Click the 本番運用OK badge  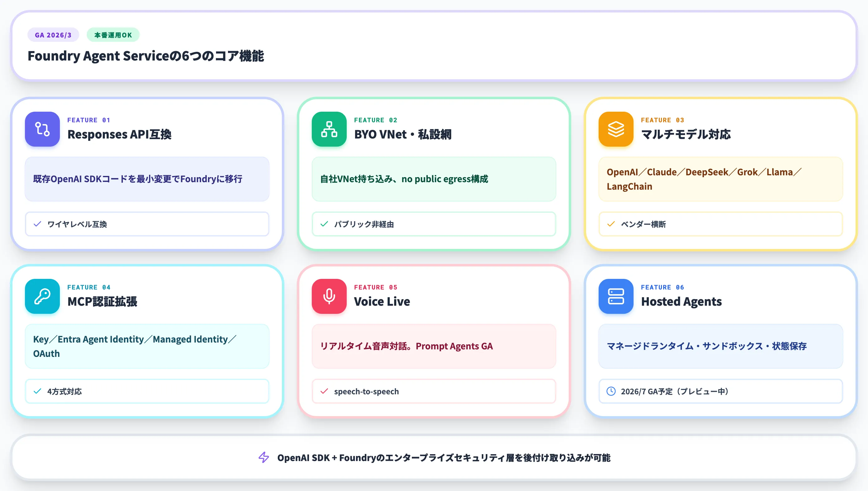tap(113, 35)
